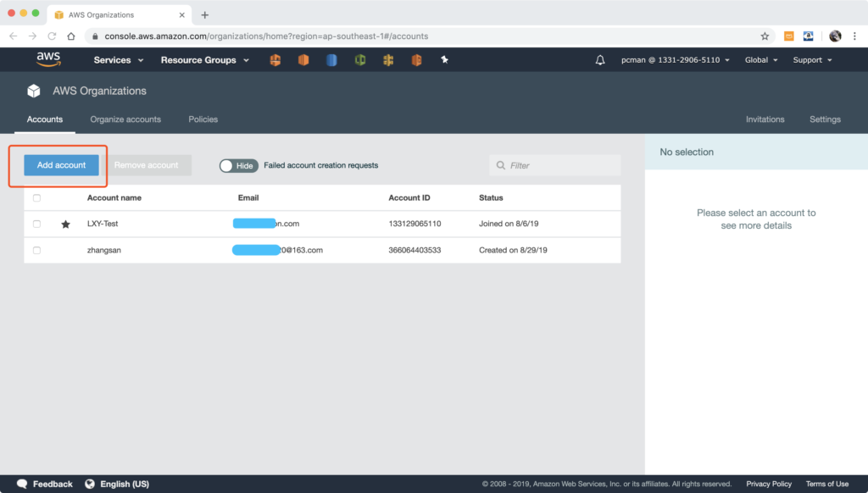Click the AWS logo home icon
Screen dimensions: 868x493
tap(48, 59)
